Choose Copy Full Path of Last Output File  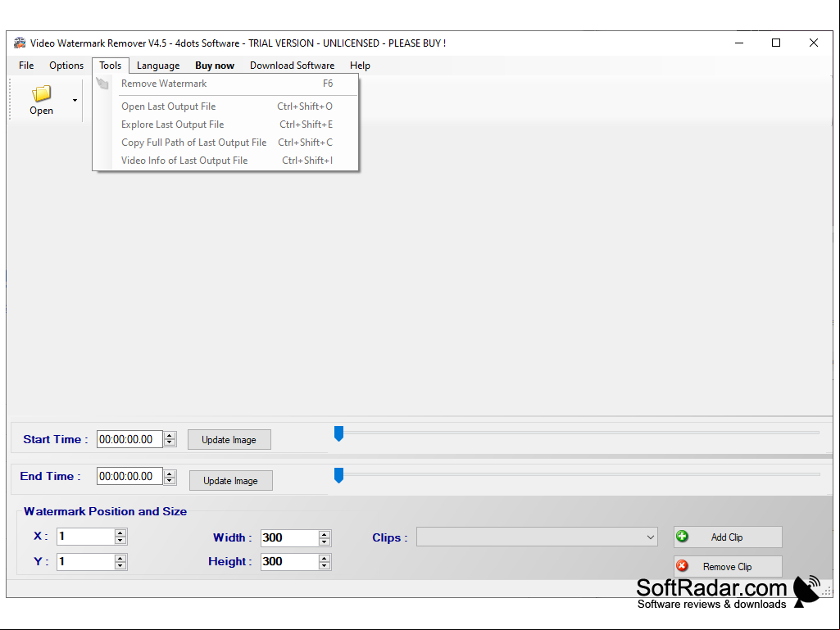click(225, 143)
